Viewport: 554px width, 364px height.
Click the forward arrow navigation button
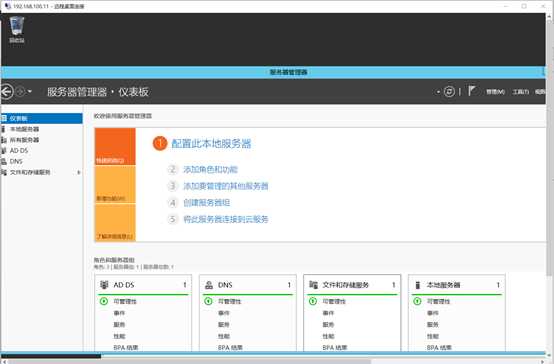(20, 92)
